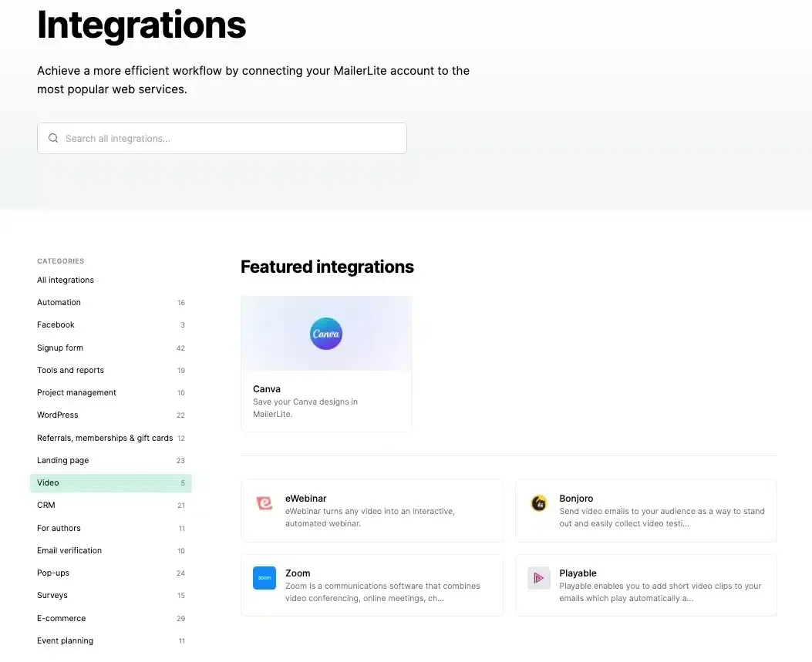The height and width of the screenshot is (662, 812).
Task: Open the Canva integration title
Action: pyautogui.click(x=267, y=388)
